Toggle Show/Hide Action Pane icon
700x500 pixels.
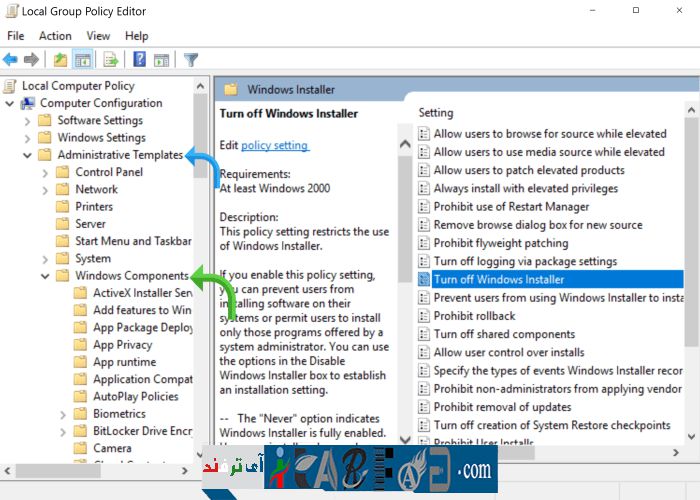point(161,60)
